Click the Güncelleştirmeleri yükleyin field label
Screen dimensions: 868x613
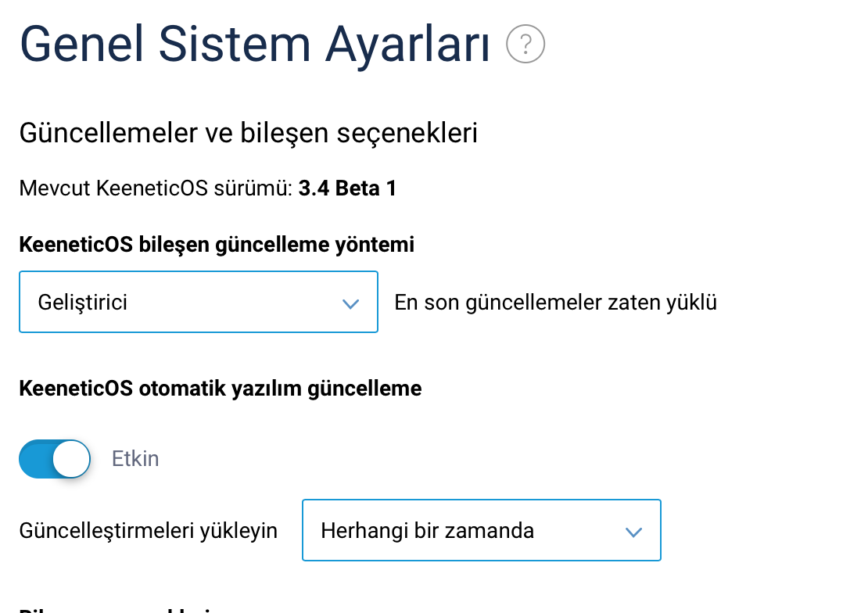(x=149, y=530)
